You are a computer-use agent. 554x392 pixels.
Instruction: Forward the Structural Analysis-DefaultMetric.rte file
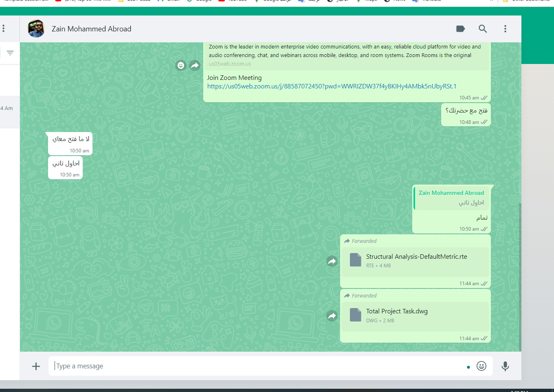click(332, 261)
